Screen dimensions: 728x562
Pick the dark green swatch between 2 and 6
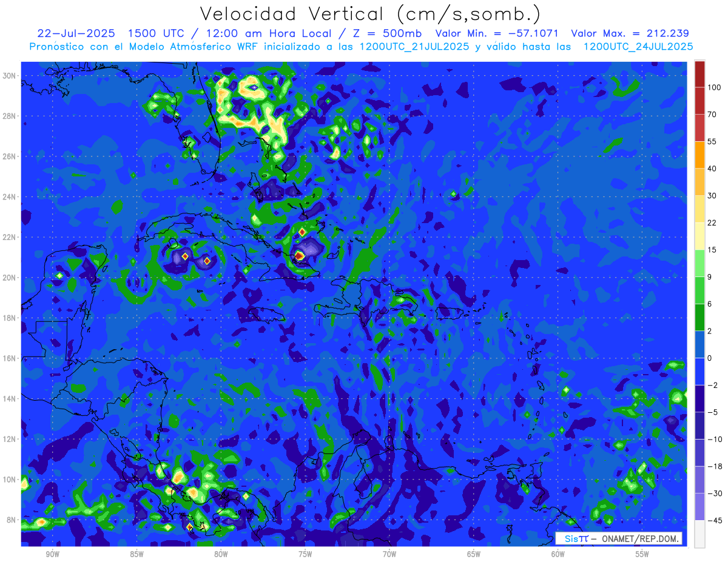pos(699,317)
